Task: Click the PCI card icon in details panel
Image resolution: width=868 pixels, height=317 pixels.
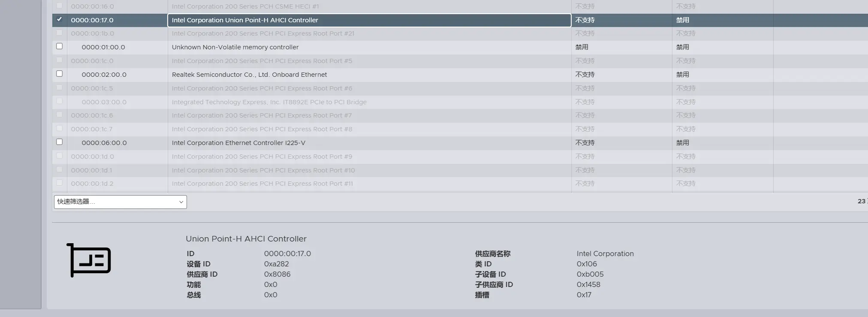Action: click(x=89, y=260)
